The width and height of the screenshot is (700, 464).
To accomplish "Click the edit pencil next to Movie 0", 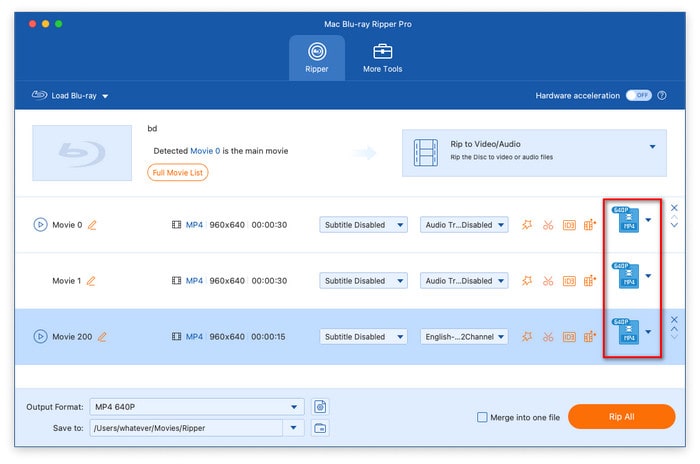I will [x=92, y=225].
